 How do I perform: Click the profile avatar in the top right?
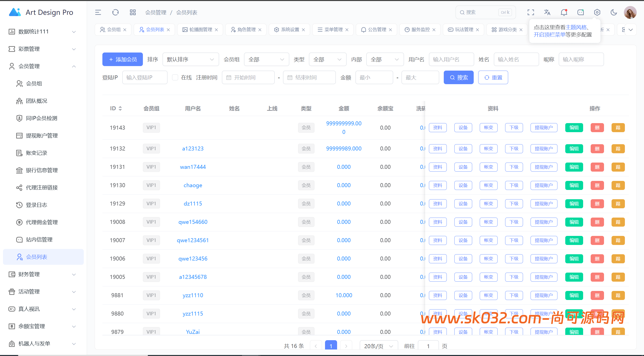[630, 12]
